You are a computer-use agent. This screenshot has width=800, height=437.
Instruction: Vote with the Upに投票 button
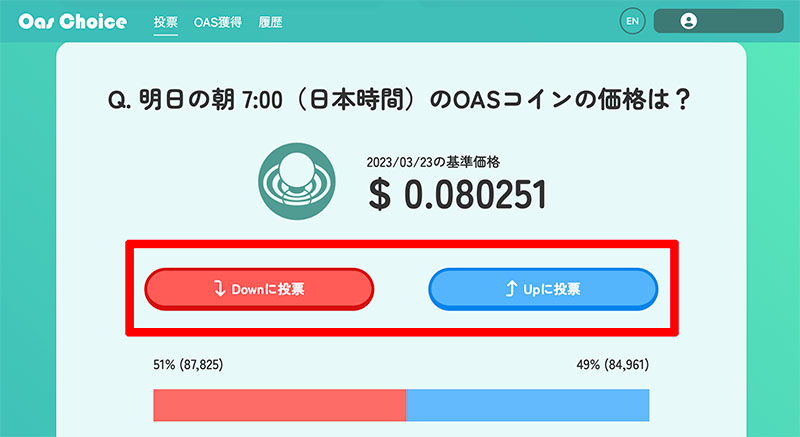543,289
